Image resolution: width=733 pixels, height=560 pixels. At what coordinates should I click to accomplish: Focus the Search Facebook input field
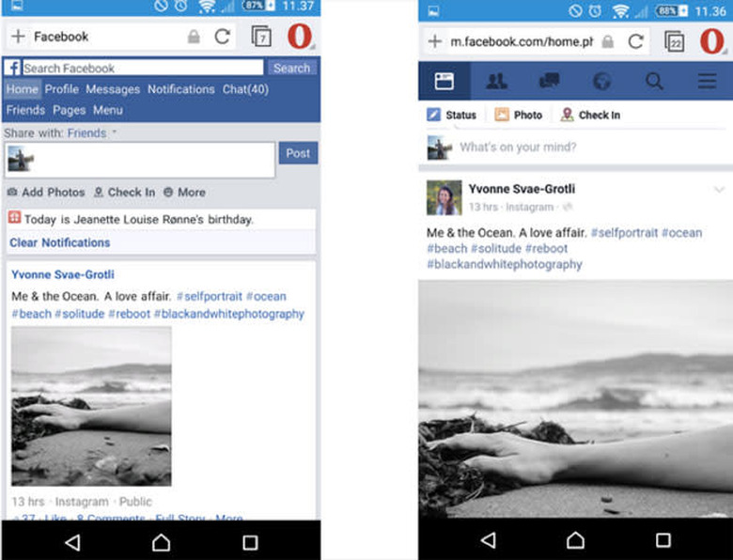click(x=143, y=69)
